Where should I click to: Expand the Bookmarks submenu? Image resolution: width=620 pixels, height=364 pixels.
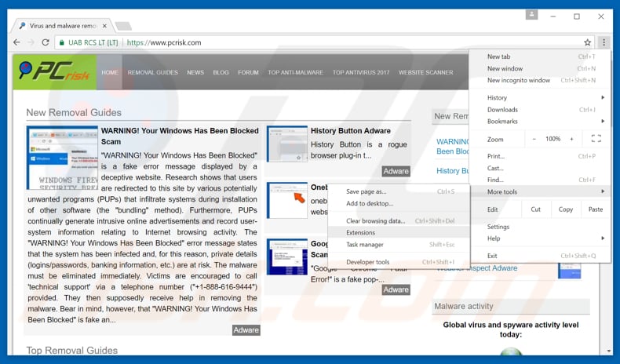(x=540, y=122)
